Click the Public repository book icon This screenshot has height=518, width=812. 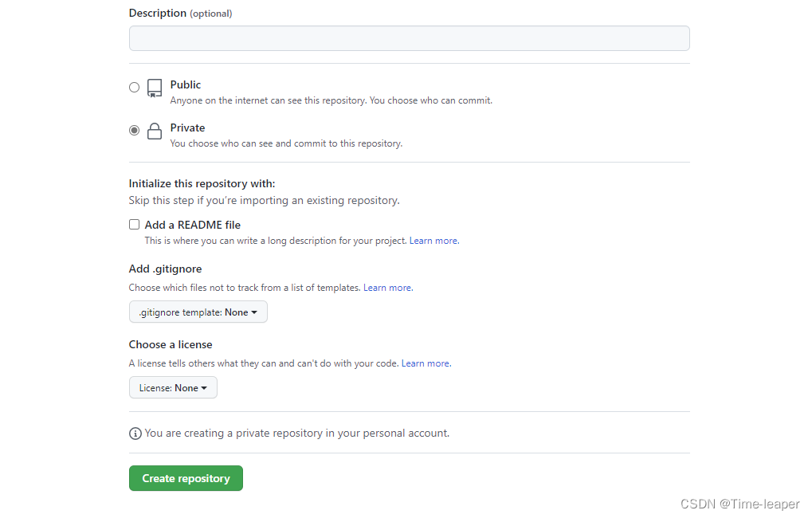(155, 88)
